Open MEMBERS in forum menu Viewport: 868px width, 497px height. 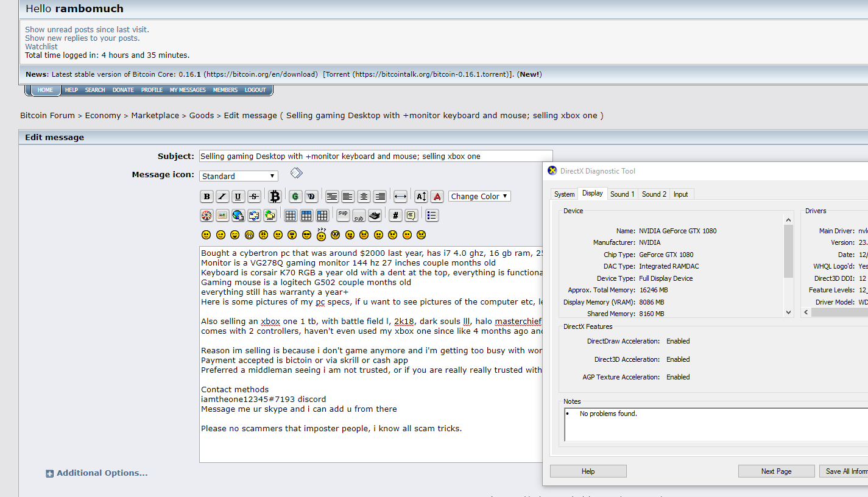click(x=225, y=90)
